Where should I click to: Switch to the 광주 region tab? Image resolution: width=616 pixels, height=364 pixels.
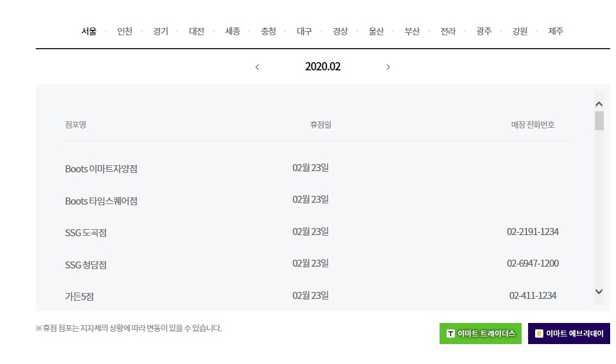(484, 32)
